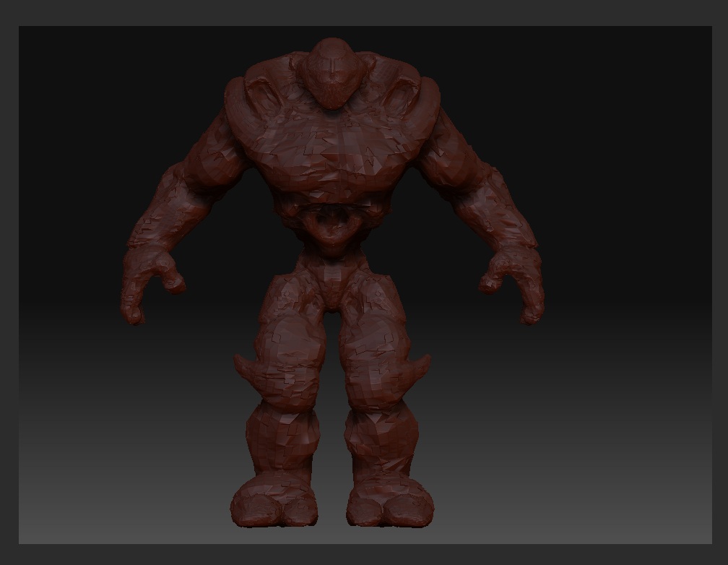
Task: Click the creature's hand on the screen's left
Action: tap(152, 285)
